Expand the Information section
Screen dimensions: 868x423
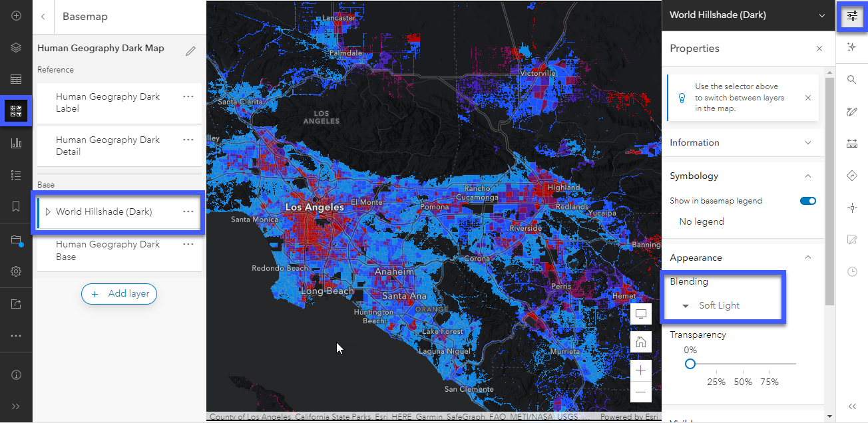(742, 142)
